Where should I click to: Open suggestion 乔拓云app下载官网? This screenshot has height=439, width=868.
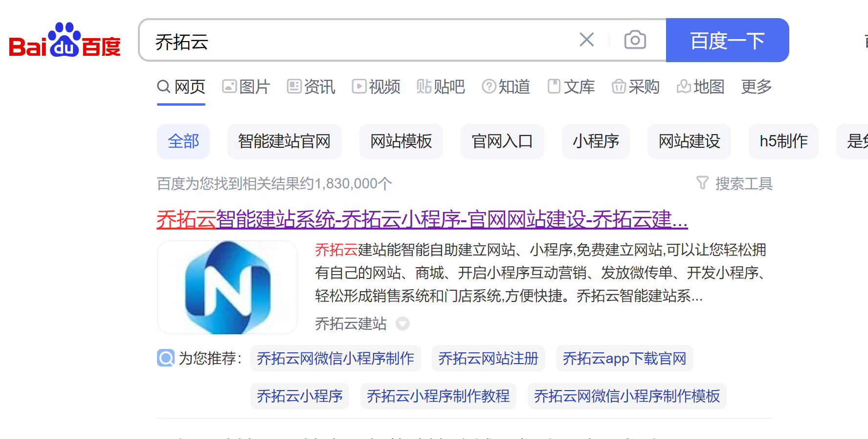point(624,358)
